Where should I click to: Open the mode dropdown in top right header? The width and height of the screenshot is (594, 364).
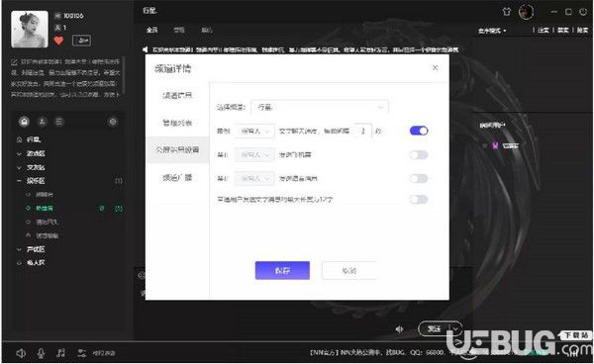(492, 31)
